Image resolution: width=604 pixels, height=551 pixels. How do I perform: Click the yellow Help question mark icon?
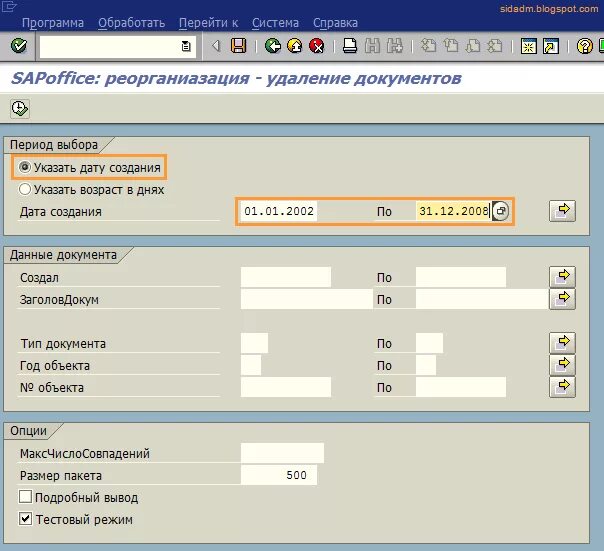coord(584,46)
